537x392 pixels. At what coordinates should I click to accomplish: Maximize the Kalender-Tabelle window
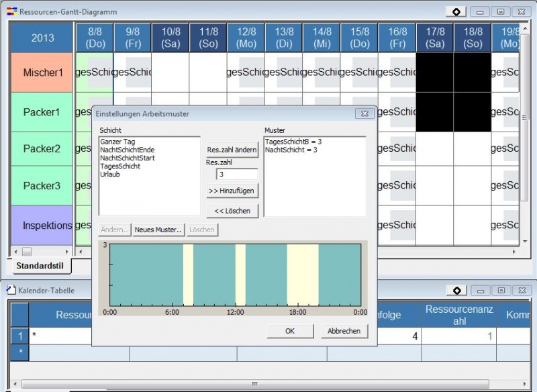(500, 290)
